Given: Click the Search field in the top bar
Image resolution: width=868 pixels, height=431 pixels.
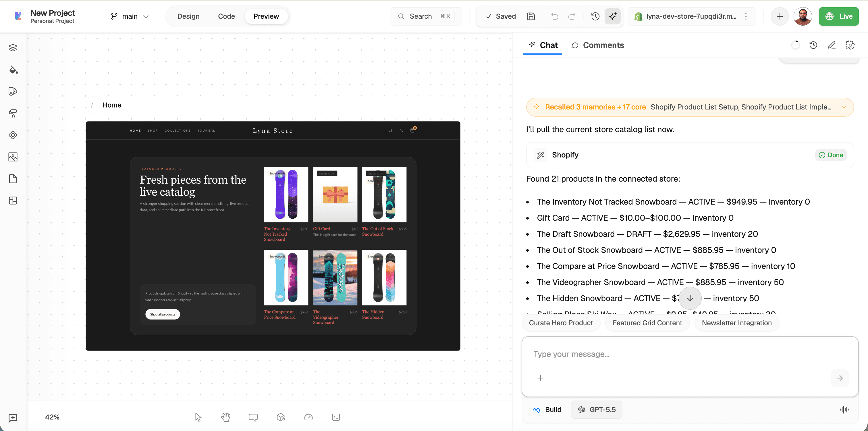Looking at the screenshot, I should click(426, 16).
